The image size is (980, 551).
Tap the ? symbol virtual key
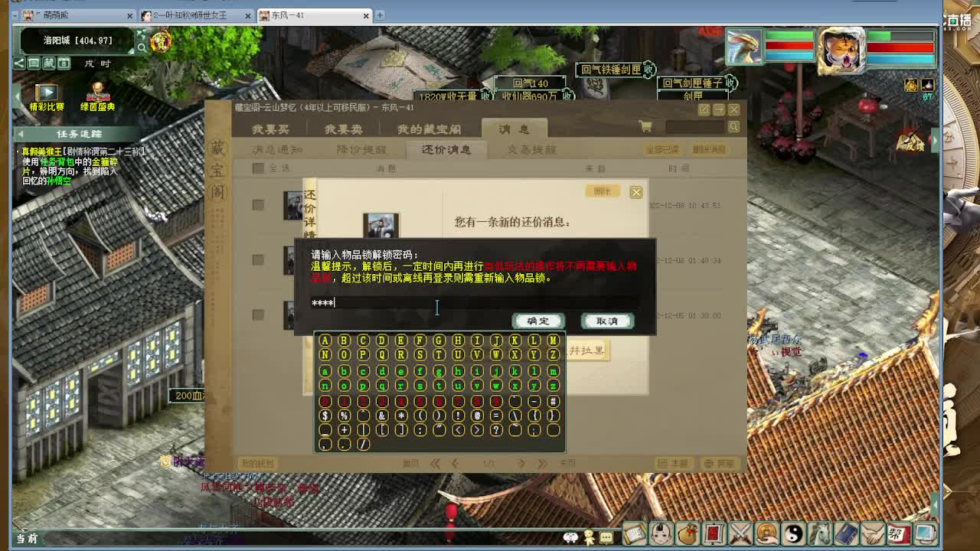point(496,430)
